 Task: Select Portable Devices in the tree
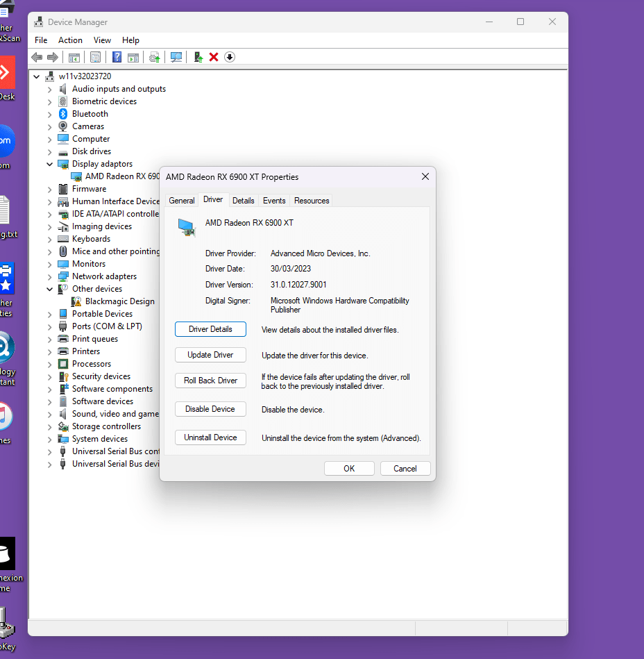click(x=102, y=314)
